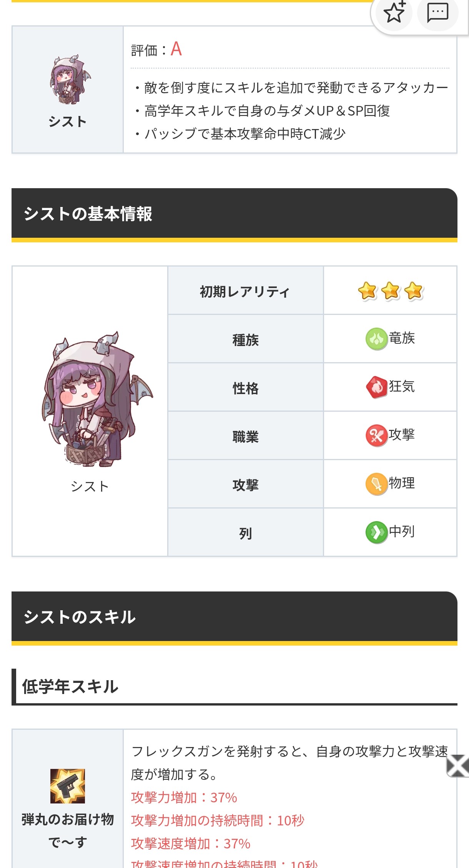Image resolution: width=469 pixels, height=868 pixels.
Task: Tap the 評価 A rating text
Action: click(156, 50)
